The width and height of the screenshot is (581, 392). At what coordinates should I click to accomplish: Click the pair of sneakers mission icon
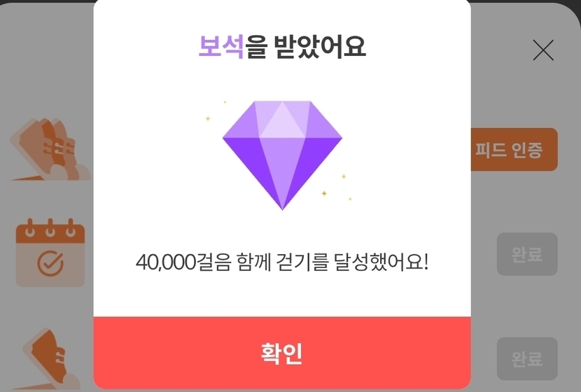(50, 150)
